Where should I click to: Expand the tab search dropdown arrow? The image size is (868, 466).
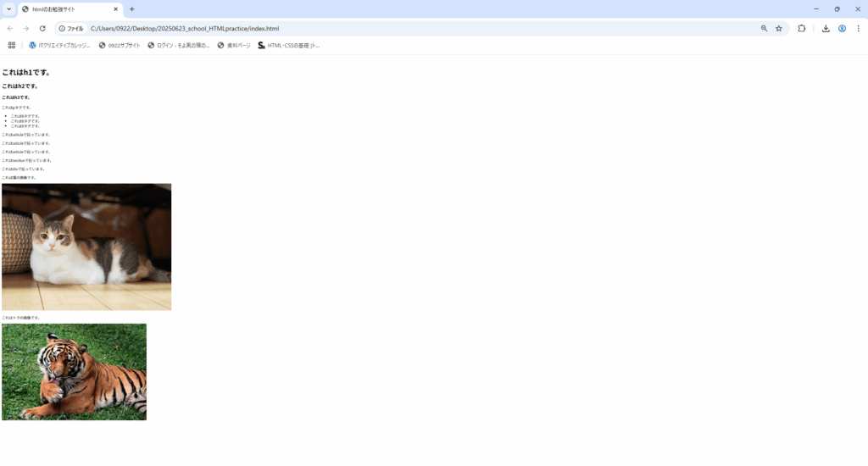pos(8,9)
